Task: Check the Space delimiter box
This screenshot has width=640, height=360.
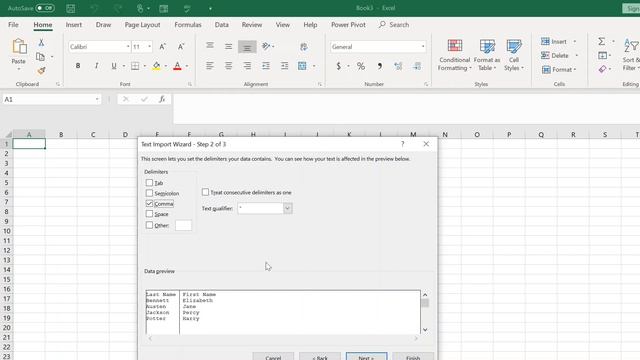Action: 149,214
